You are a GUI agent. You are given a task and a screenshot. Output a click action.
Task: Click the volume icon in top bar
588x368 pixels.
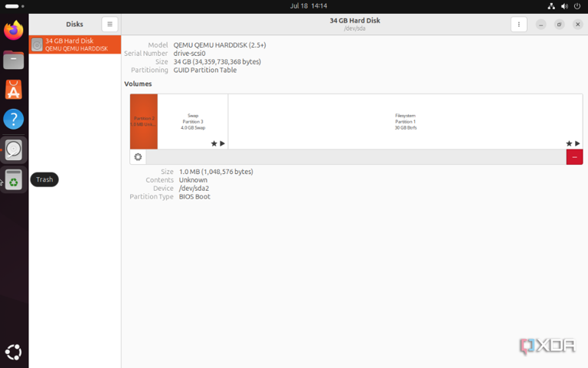pos(564,6)
